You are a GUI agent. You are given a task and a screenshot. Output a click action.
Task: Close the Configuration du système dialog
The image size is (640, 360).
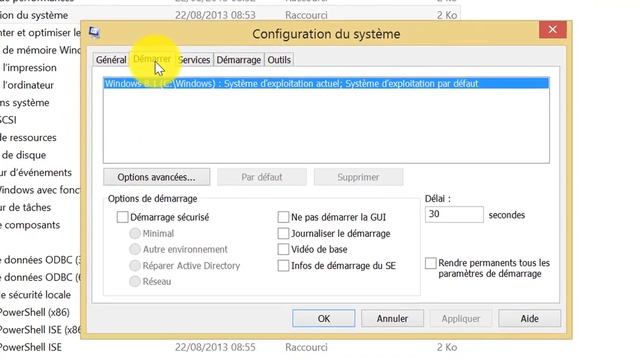[552, 29]
